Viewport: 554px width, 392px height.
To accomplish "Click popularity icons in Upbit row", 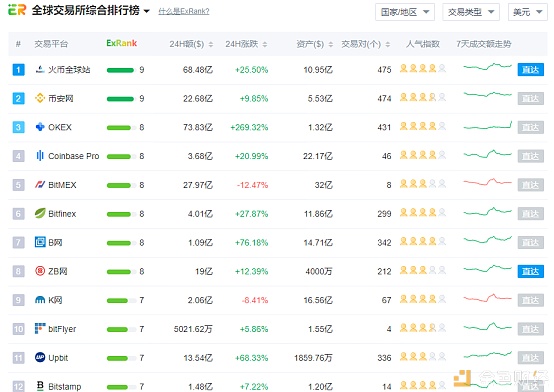I will coord(423,357).
